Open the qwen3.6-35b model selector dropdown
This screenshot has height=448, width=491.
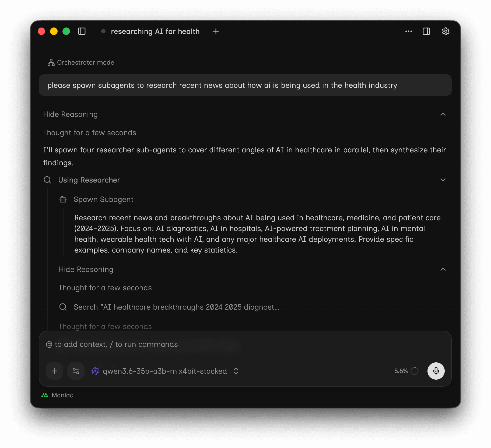[x=165, y=371]
